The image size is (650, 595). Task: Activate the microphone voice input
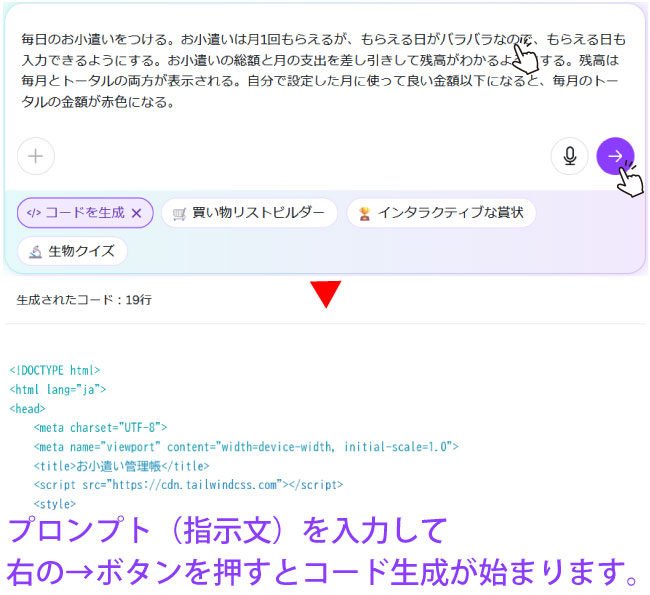(x=570, y=156)
